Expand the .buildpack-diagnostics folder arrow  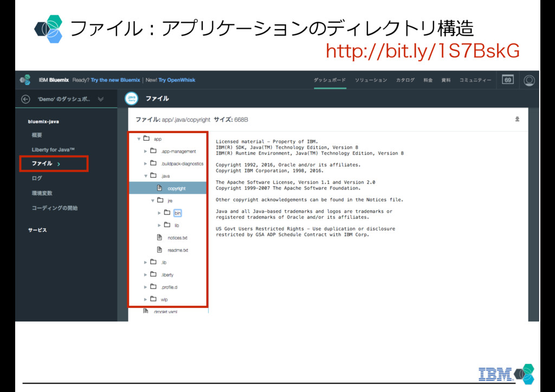coord(145,164)
